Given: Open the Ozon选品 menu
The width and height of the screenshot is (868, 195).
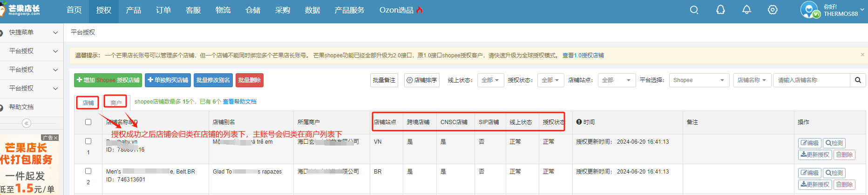Looking at the screenshot, I should 401,10.
